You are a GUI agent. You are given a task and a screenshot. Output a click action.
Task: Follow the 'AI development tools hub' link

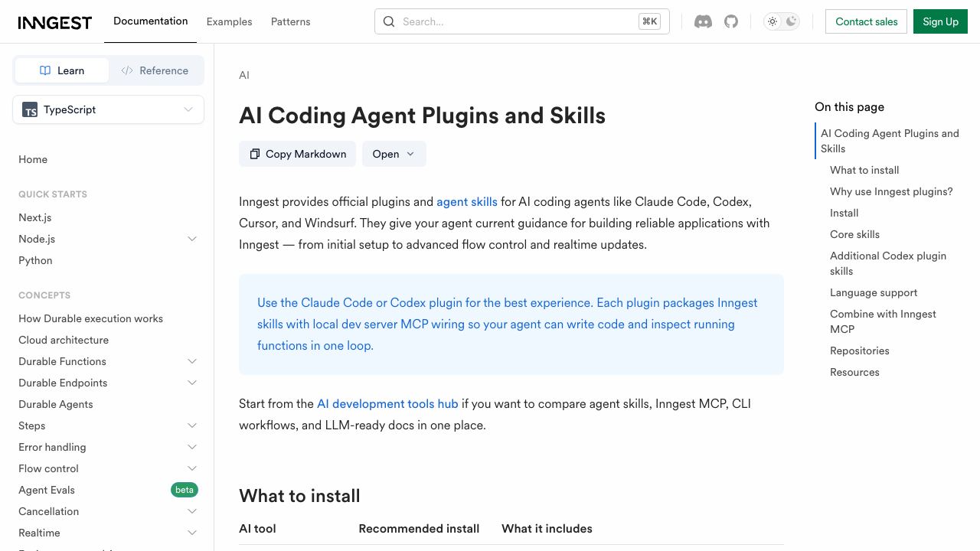(x=387, y=404)
